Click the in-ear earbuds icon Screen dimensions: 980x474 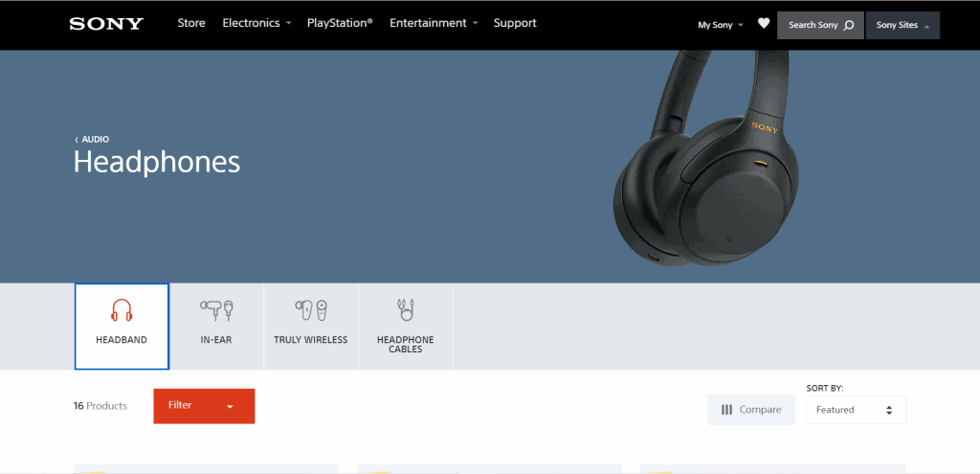pos(217,310)
